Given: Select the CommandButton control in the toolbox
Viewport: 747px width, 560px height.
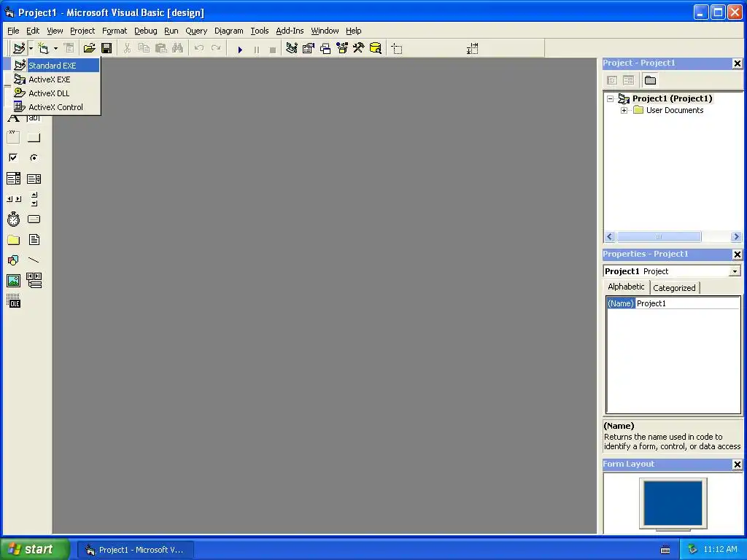Looking at the screenshot, I should (x=34, y=137).
